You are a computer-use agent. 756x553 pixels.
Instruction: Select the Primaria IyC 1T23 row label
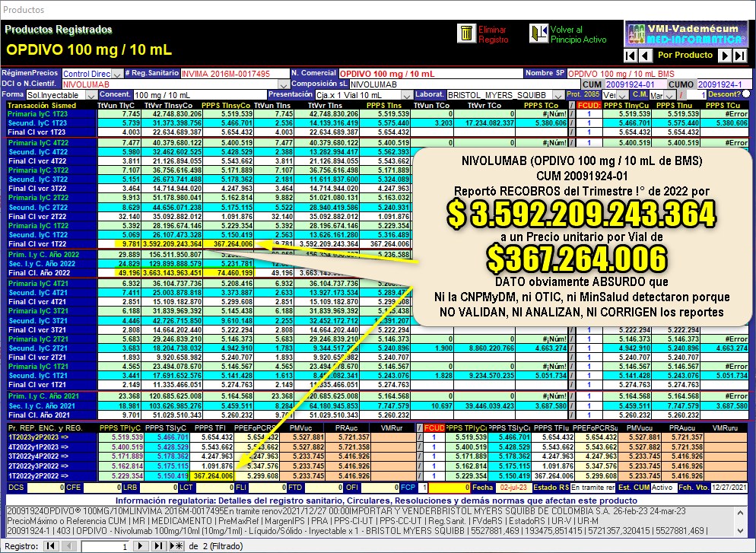tap(52, 114)
